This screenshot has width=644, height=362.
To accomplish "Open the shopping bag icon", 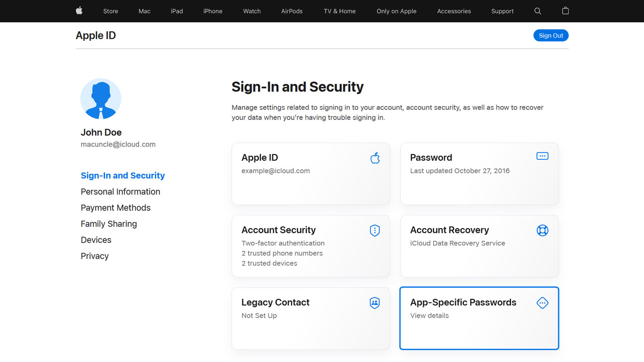I will [565, 11].
